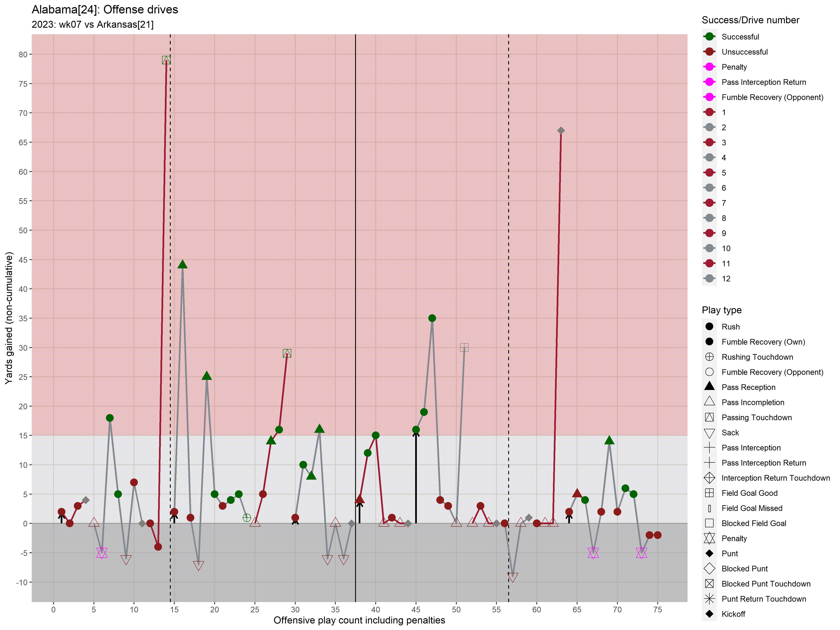840x630 pixels.
Task: Click the 'Punt Return Touchdown' legend label
Action: point(764,599)
